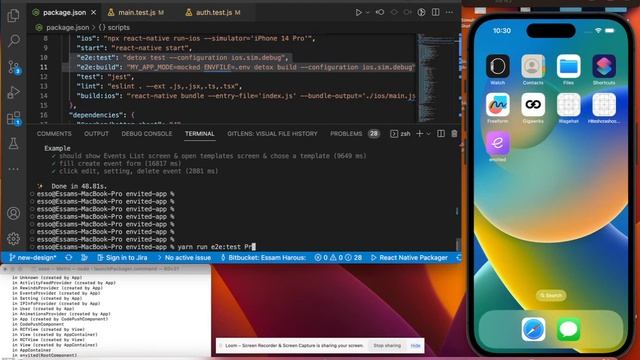This screenshot has height=360, width=640.
Task: Open GITLENS: VISUAL FILE HISTORY tab
Action: pos(272,133)
